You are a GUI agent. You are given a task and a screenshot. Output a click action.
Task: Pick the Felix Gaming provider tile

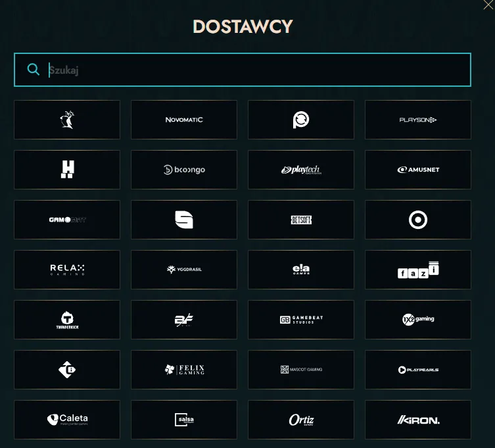pos(184,369)
